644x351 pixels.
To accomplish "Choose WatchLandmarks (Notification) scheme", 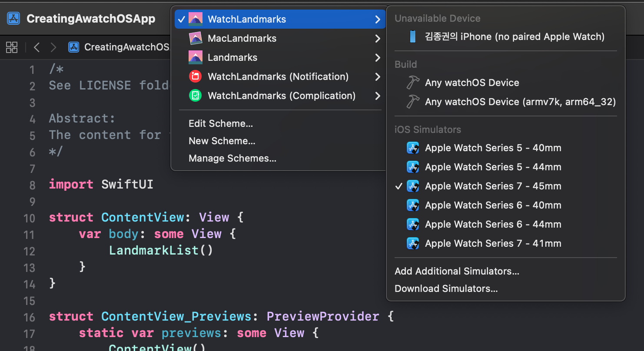I will [280, 76].
